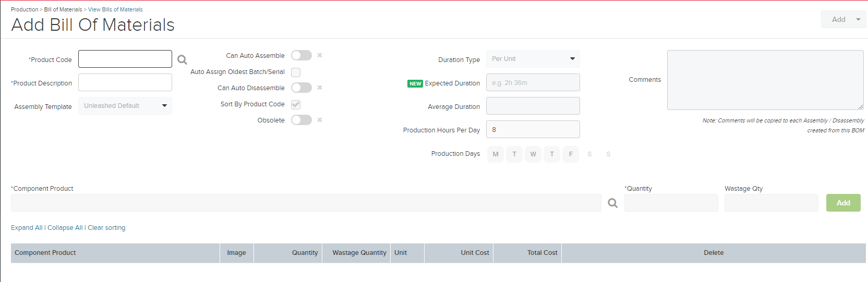Enable the Obsolete toggle switch

[302, 120]
